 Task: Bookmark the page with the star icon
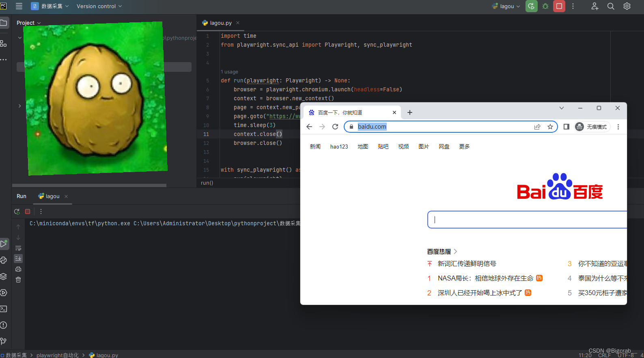click(x=550, y=127)
